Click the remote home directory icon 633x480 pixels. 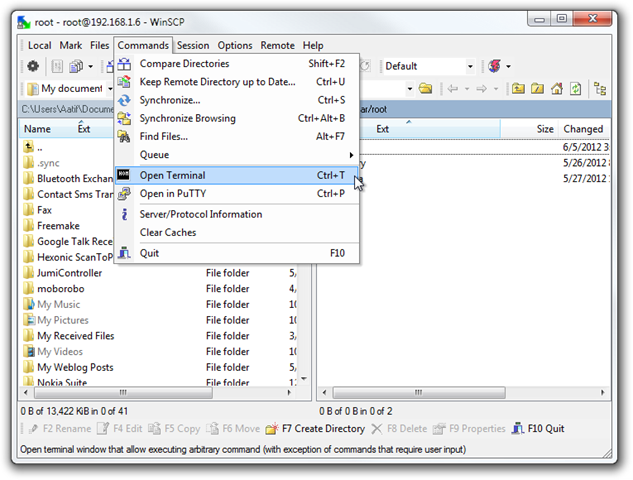557,88
